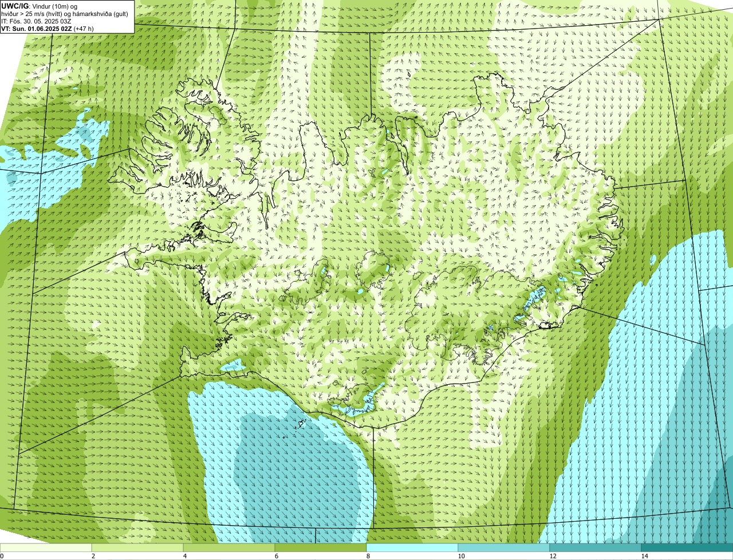The width and height of the screenshot is (733, 560).
Task: Select the darkest teal legend swatch above 14
Action: [x=687, y=548]
